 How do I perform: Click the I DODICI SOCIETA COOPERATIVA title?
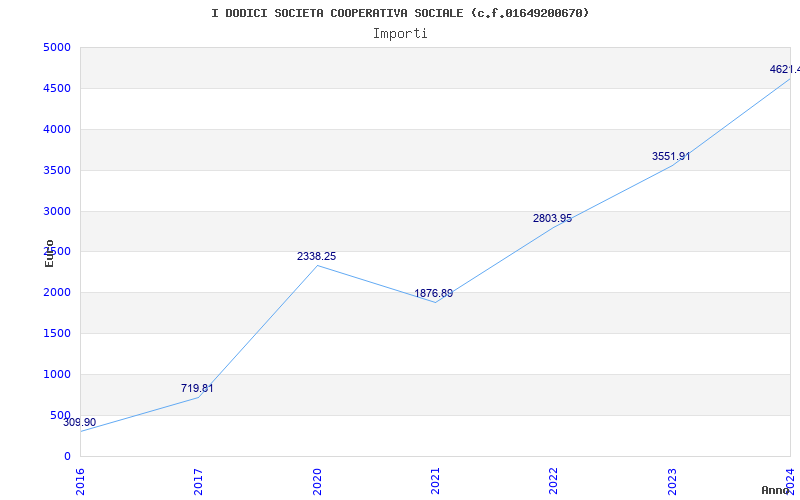[x=400, y=13]
